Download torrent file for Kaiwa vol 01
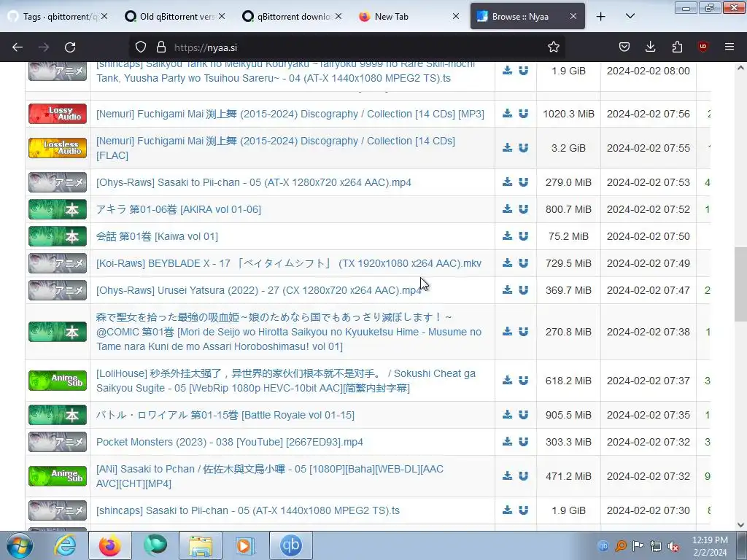This screenshot has height=560, width=747. tap(508, 236)
